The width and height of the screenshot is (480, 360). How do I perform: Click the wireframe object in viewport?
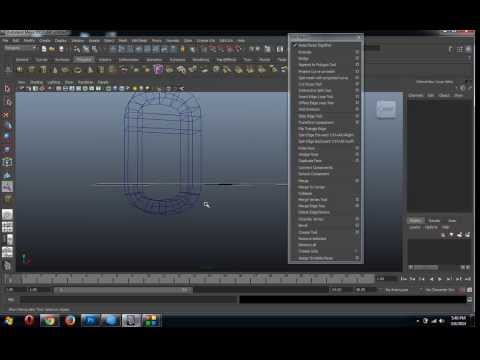[x=162, y=153]
